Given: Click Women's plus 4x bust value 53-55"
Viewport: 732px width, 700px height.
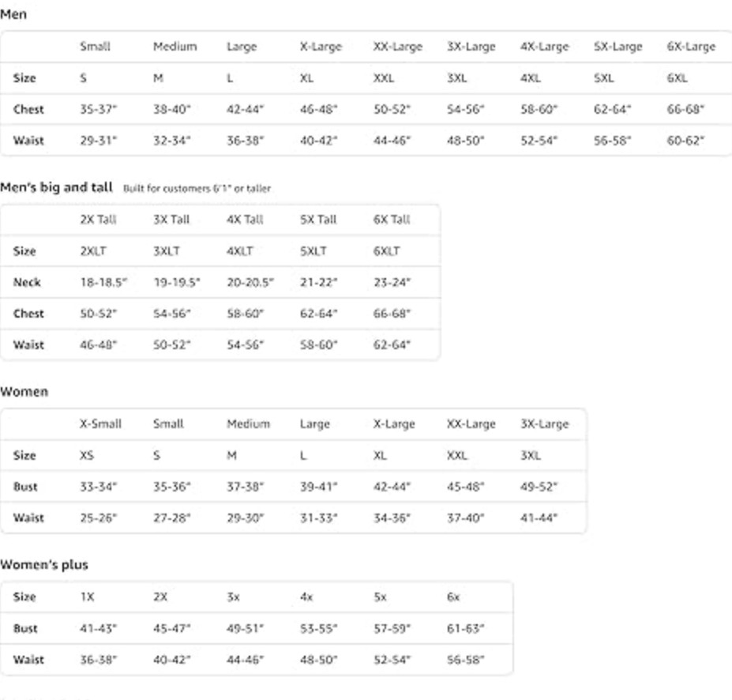Looking at the screenshot, I should point(318,629).
